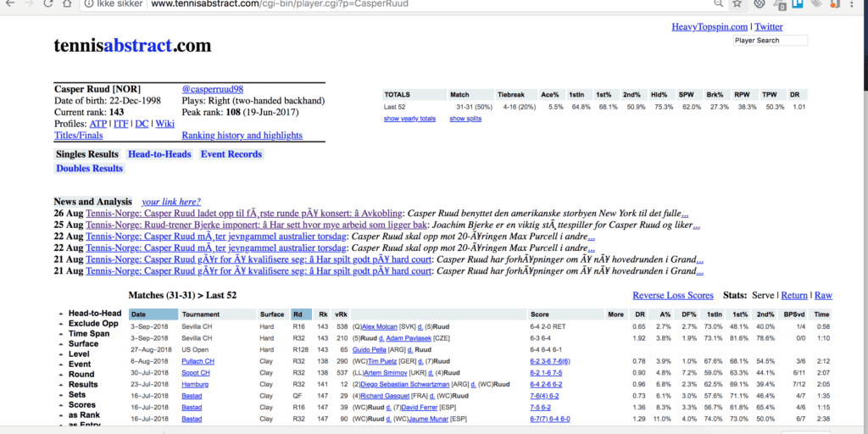This screenshot has height=434, width=868.
Task: Open the extension showing a 0 badge
Action: [781, 4]
